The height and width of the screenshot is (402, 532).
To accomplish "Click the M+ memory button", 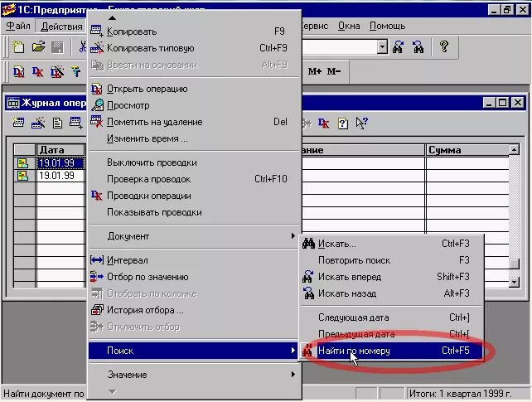I will [315, 71].
